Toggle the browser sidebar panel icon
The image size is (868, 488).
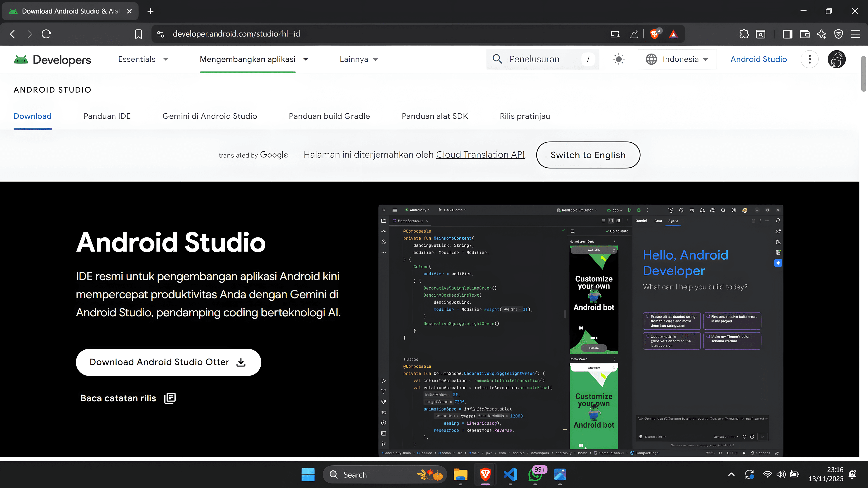[788, 34]
